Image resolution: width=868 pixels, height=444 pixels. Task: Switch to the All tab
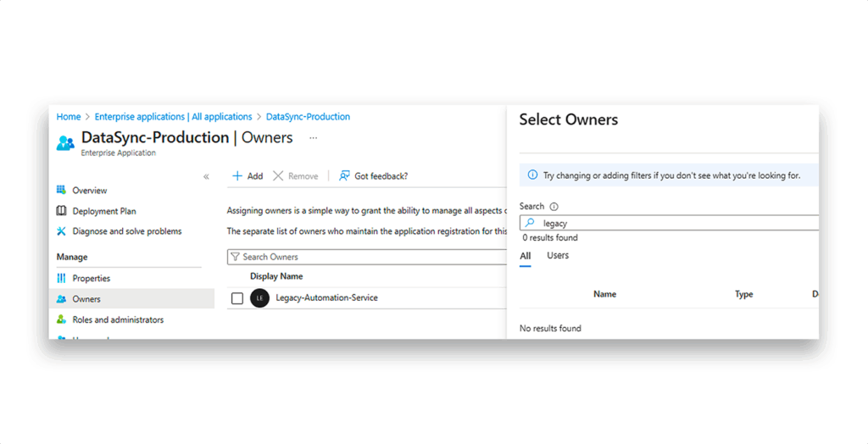(525, 256)
